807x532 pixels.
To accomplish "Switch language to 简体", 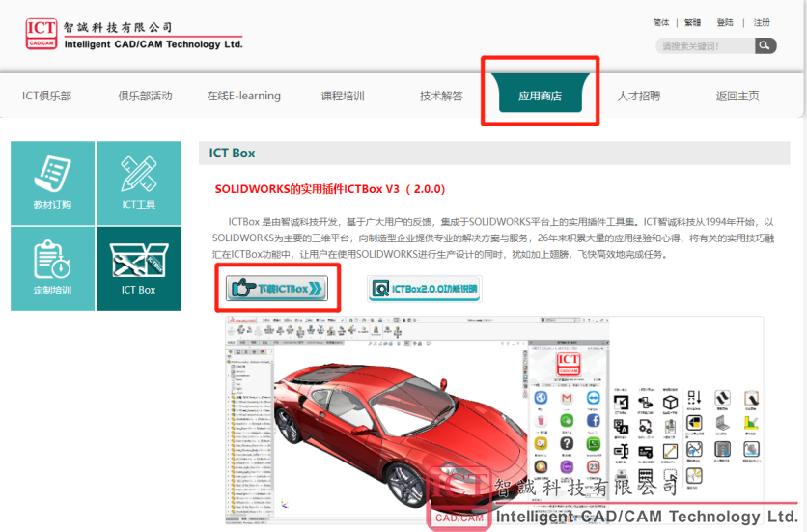I will [x=661, y=22].
